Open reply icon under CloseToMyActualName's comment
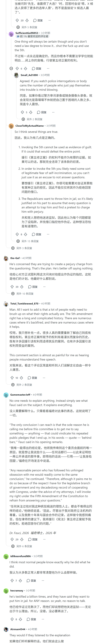This screenshot has height=644, width=96. [37, 234]
